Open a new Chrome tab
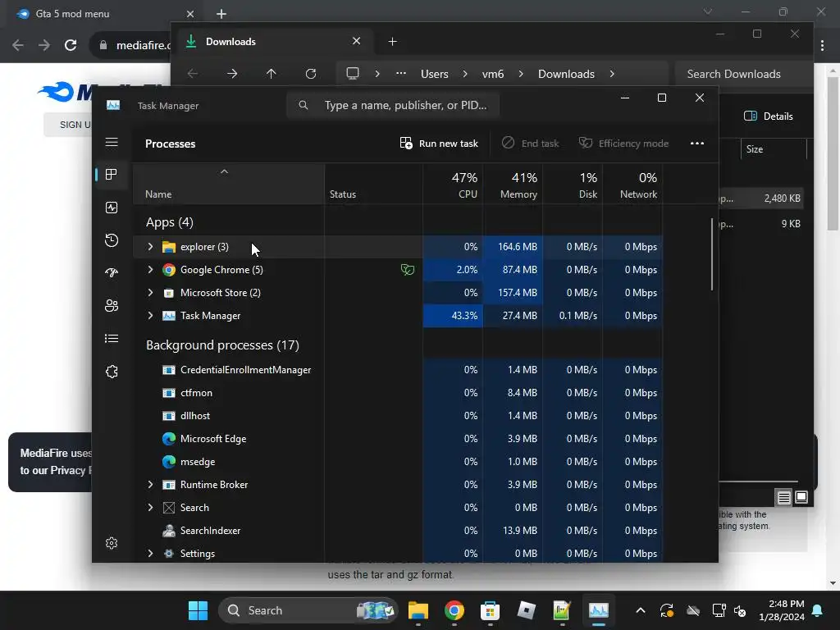The width and height of the screenshot is (840, 630). coord(221,14)
